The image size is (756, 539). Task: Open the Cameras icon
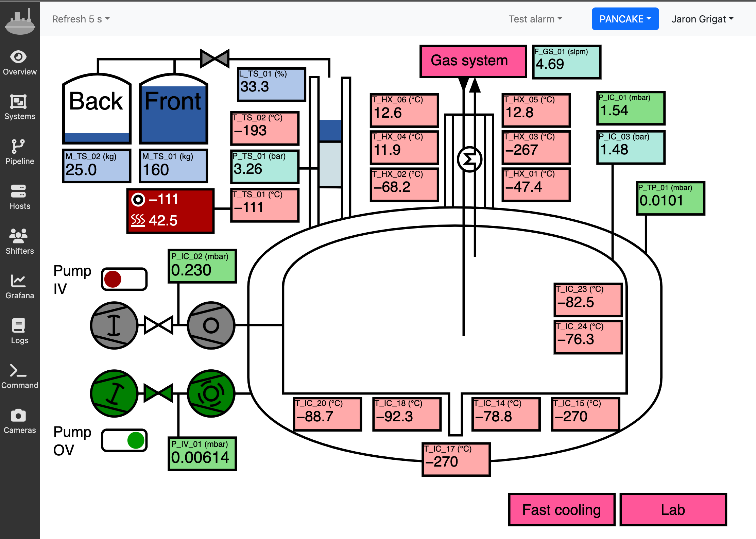pos(19,415)
